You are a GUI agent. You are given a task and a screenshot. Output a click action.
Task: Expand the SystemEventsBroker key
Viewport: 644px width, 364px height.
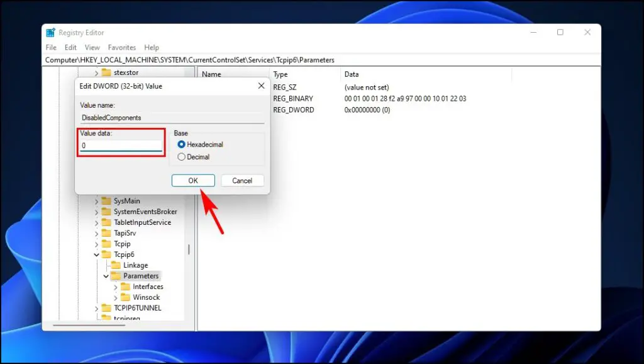[x=96, y=212]
